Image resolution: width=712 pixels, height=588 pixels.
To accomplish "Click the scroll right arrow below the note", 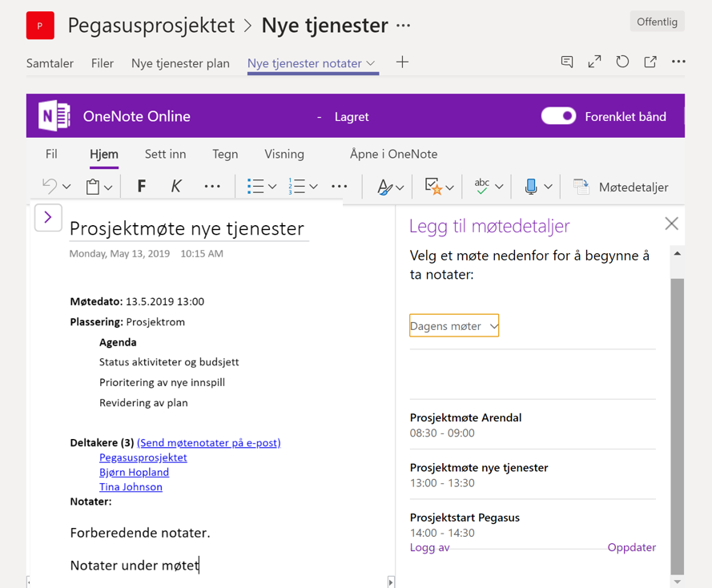I will (391, 582).
